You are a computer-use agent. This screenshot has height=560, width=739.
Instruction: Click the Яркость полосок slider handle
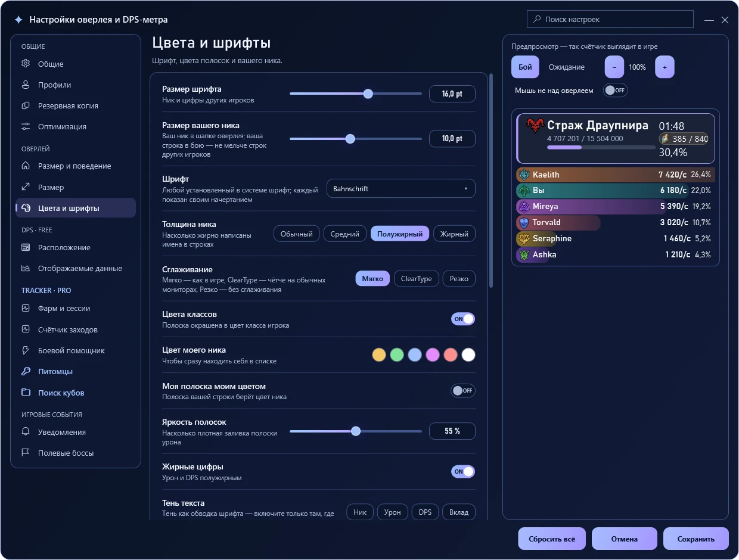356,431
